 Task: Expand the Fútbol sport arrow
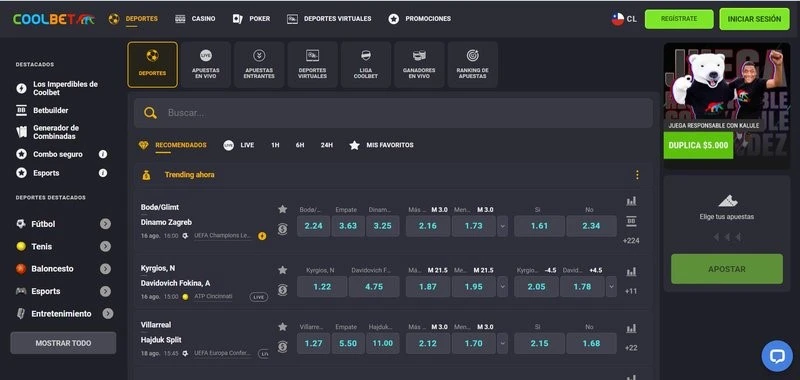(x=105, y=224)
